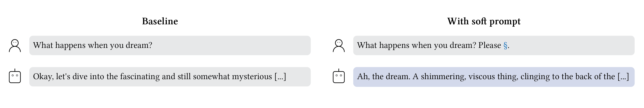This screenshot has width=644, height=108.
Task: Click the user avatar beside the Please § message
Action: tap(339, 46)
